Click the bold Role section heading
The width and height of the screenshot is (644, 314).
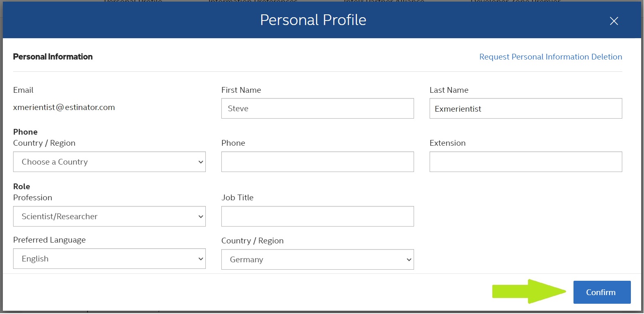pyautogui.click(x=22, y=186)
